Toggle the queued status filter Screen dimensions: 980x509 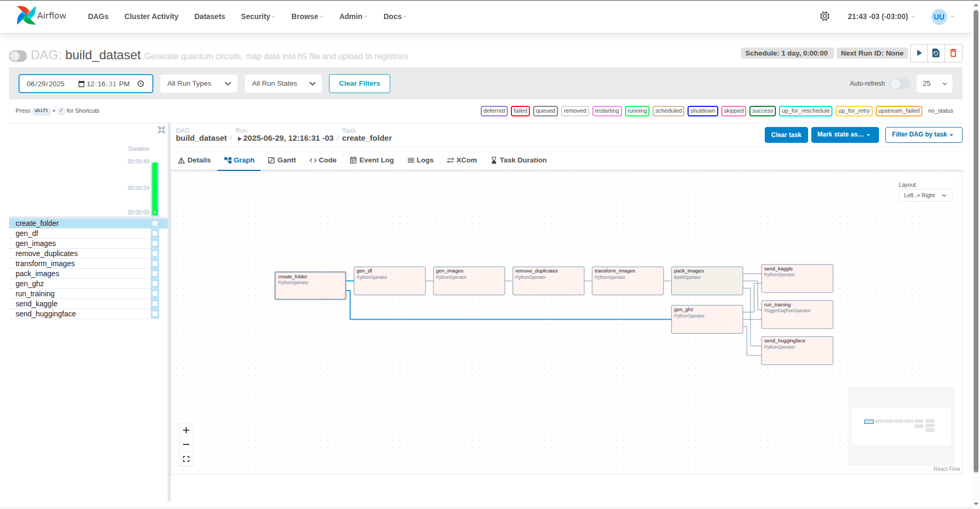545,111
